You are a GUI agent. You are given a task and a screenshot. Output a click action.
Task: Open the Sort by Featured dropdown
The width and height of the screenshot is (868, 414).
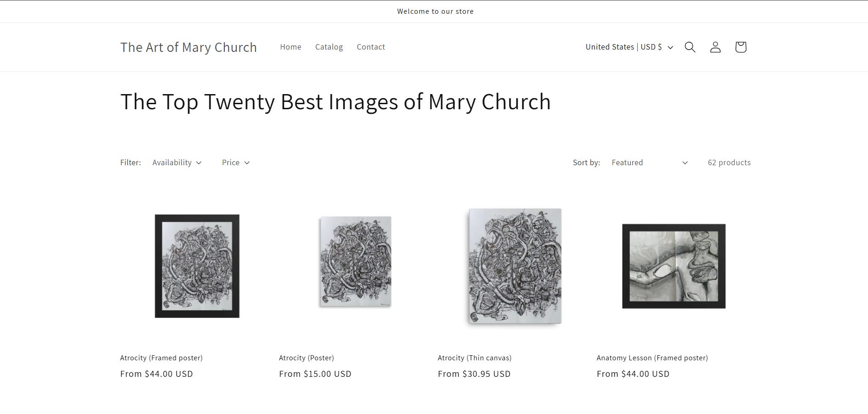[650, 162]
